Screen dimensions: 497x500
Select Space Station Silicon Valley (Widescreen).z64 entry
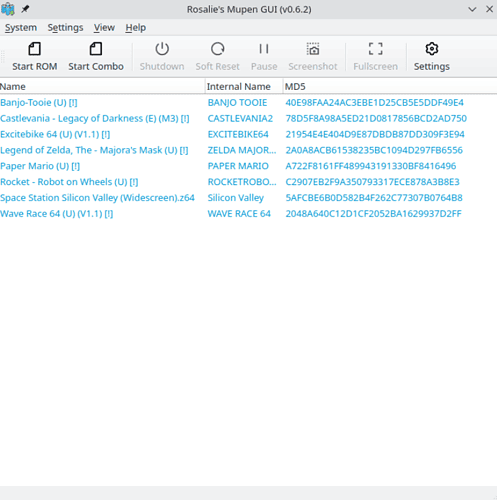(97, 198)
